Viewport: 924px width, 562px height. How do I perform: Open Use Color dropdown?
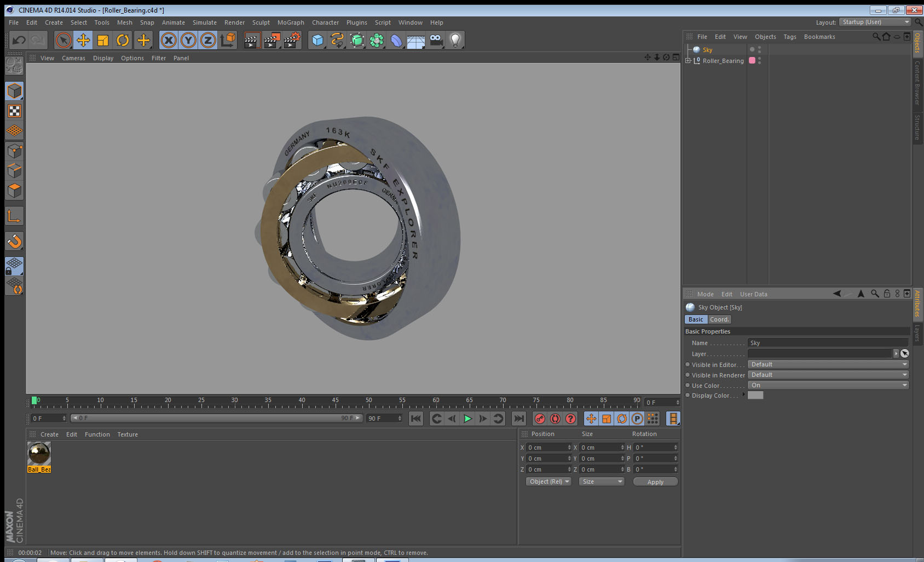coord(828,385)
